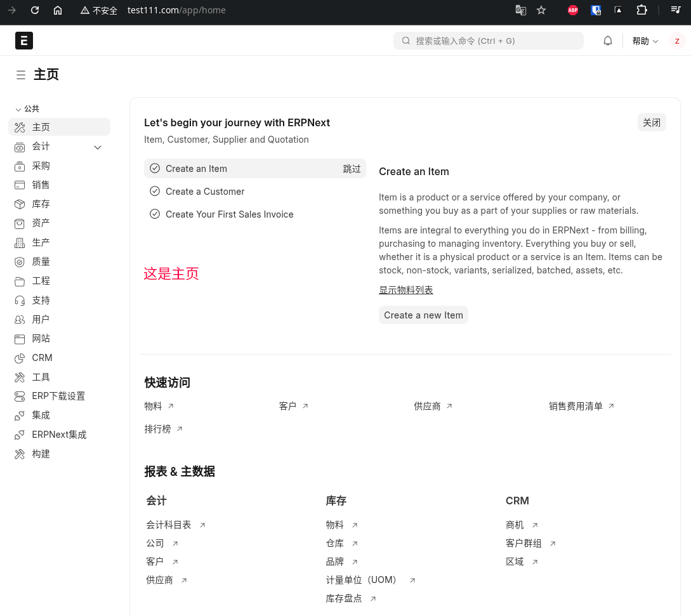Viewport: 691px width, 616px height.
Task: Click the CRM pie chart icon
Action: (x=20, y=358)
